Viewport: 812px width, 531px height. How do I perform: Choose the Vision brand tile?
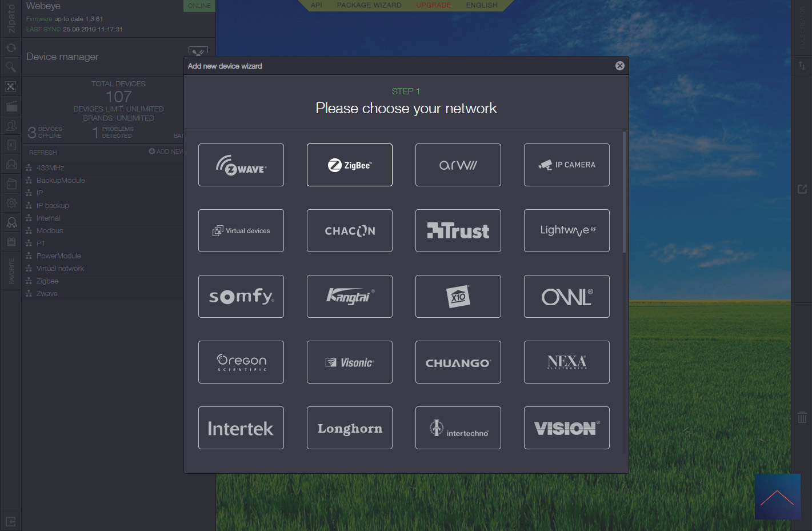point(567,428)
